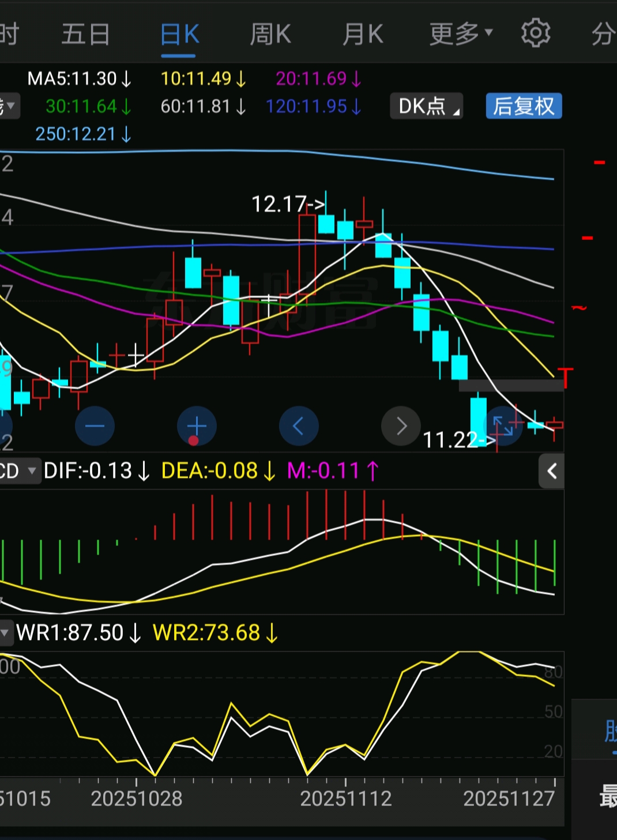Tap the 12.17 high price marker
Screen dimensions: 617x840
pos(288,204)
